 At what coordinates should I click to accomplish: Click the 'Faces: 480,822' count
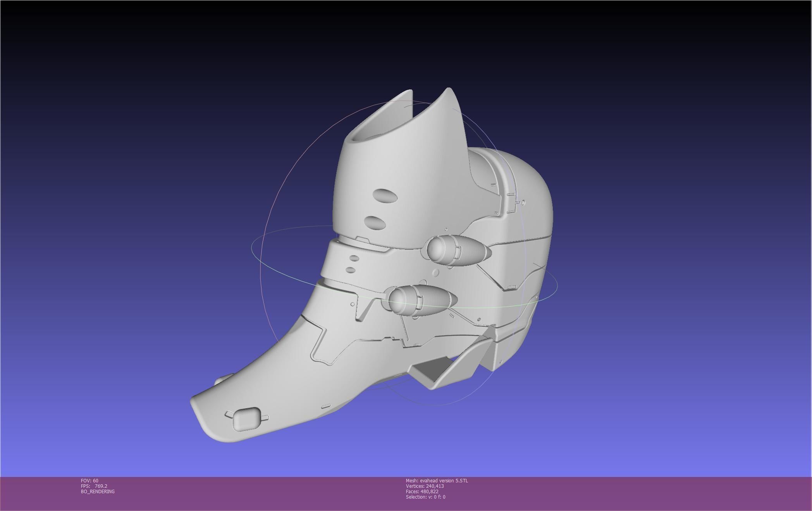pos(422,491)
